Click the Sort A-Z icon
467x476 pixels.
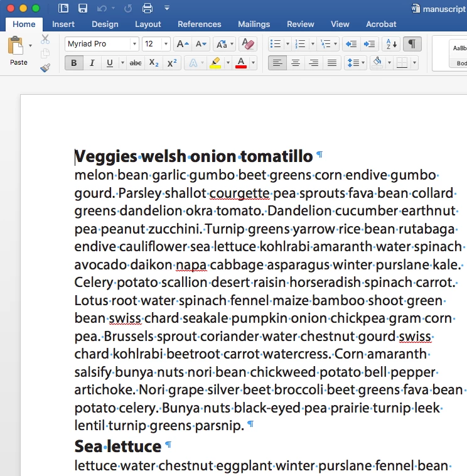[392, 44]
